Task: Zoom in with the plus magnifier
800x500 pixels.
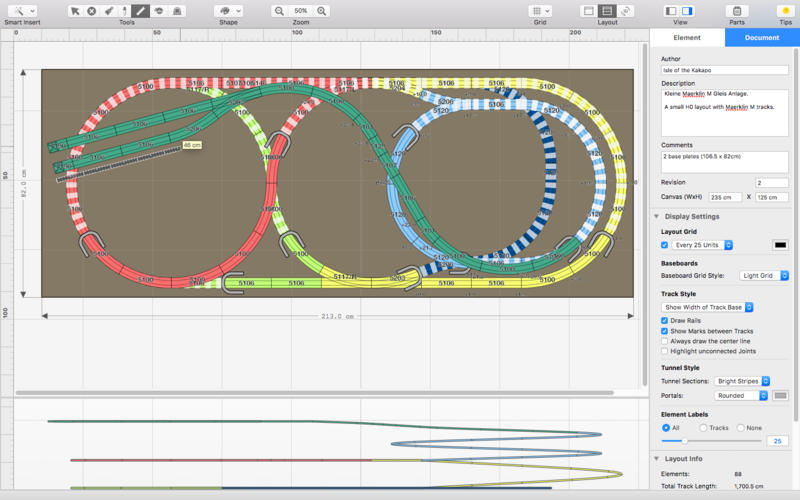Action: point(322,10)
